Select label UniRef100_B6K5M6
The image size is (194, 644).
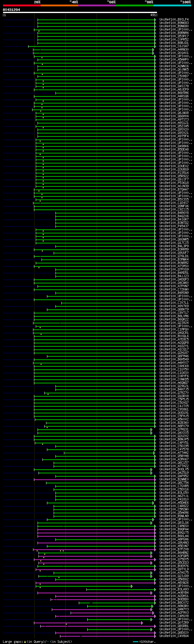(x=174, y=93)
